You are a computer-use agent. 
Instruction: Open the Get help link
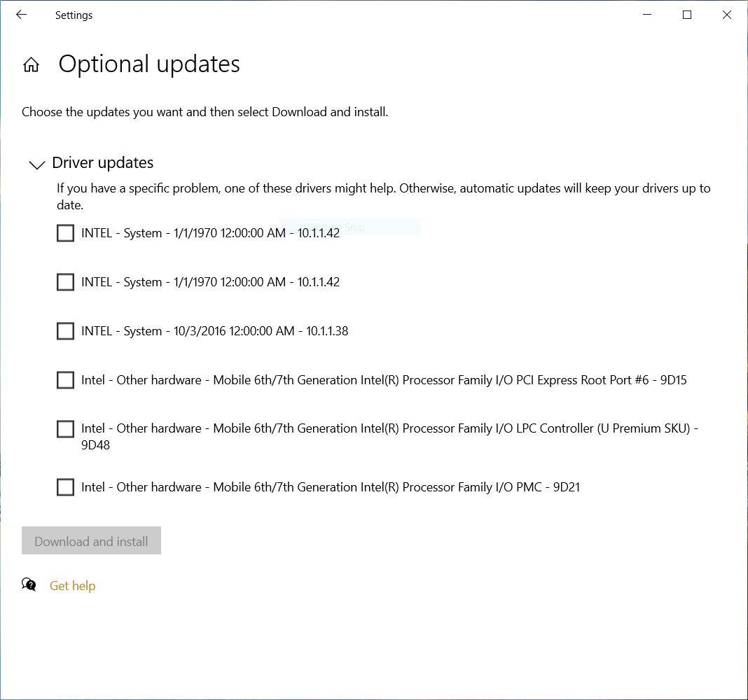click(x=73, y=586)
